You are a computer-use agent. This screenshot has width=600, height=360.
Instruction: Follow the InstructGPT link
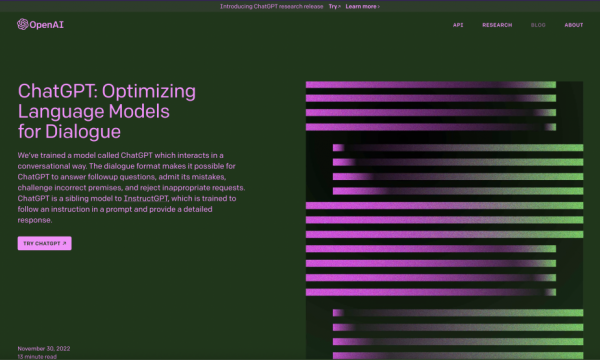tap(146, 199)
